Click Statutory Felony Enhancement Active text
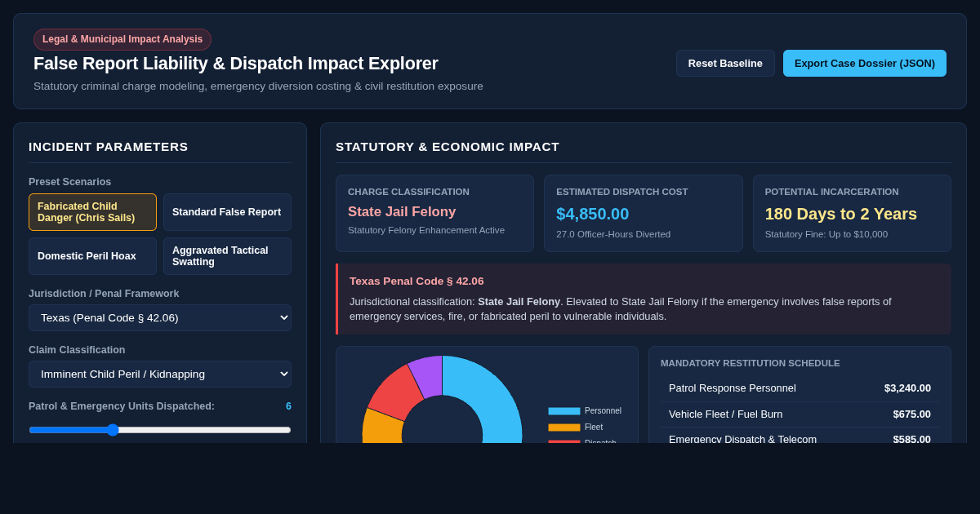The width and height of the screenshot is (980, 514). 426,230
